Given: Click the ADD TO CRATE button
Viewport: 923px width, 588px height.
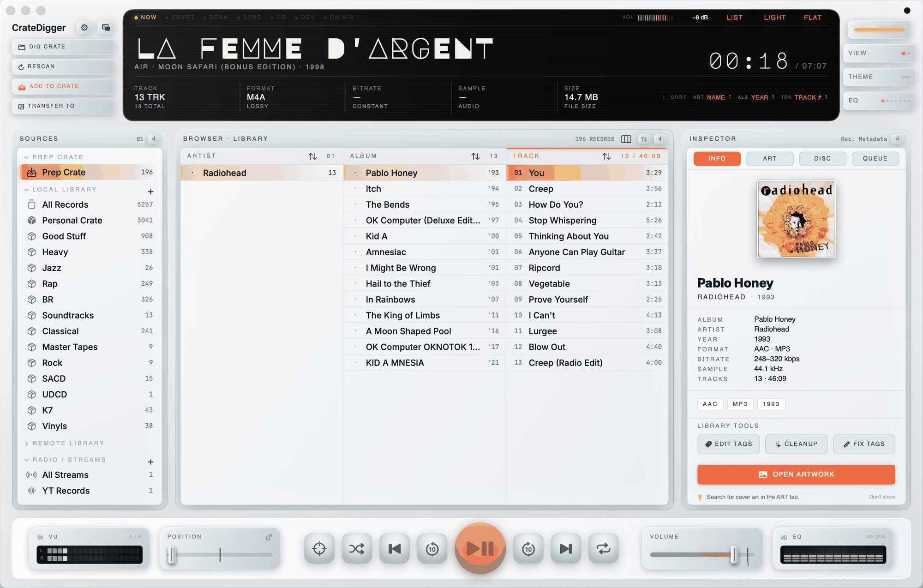Looking at the screenshot, I should pyautogui.click(x=63, y=87).
